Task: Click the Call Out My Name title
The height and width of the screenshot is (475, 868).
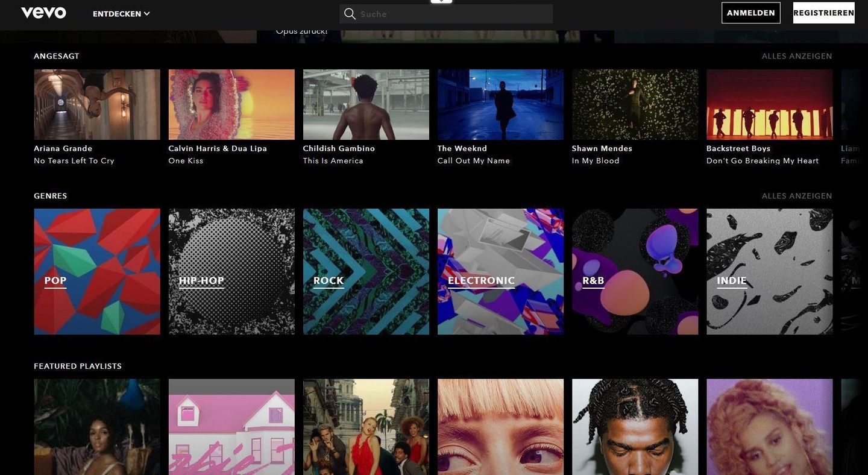Action: 474,161
